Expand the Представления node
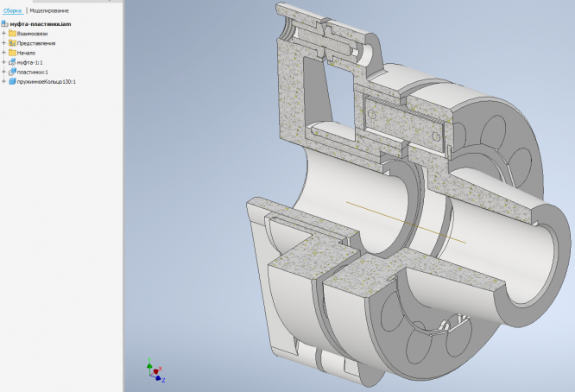The image size is (575, 392). pyautogui.click(x=3, y=43)
